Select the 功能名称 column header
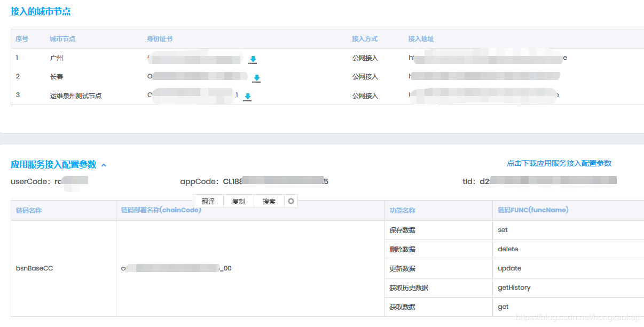The image size is (644, 327). pyautogui.click(x=403, y=210)
